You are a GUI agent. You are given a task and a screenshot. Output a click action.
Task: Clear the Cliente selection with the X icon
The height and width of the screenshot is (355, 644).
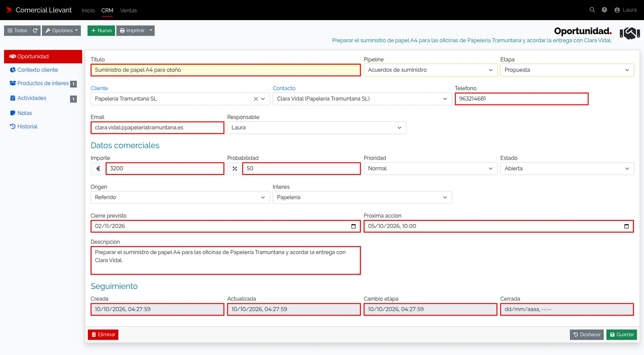point(256,99)
